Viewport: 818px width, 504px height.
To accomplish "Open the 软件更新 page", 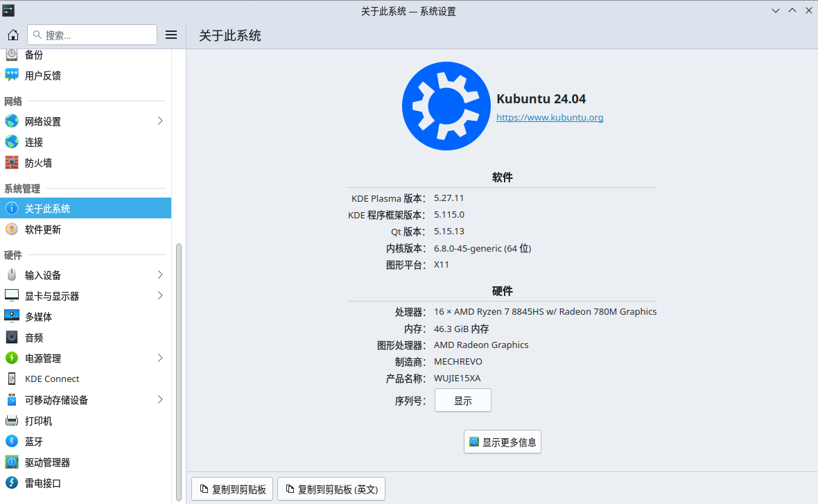I will click(85, 229).
